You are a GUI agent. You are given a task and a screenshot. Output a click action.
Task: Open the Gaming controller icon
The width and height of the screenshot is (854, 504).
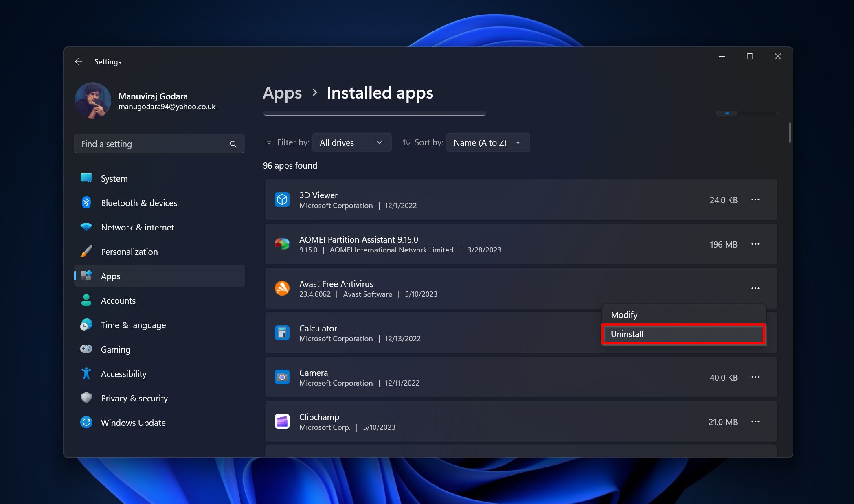pos(86,349)
